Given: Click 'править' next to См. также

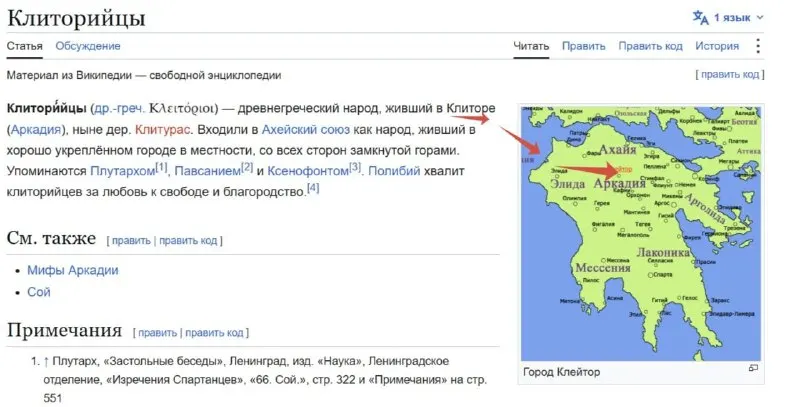Looking at the screenshot, I should click(x=131, y=240).
